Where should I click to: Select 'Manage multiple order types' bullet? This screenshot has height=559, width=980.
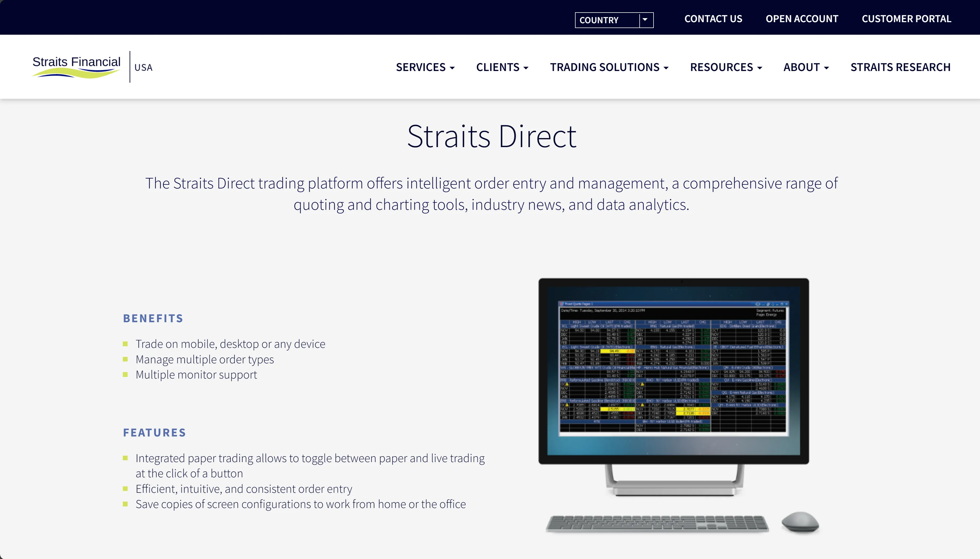pyautogui.click(x=204, y=359)
